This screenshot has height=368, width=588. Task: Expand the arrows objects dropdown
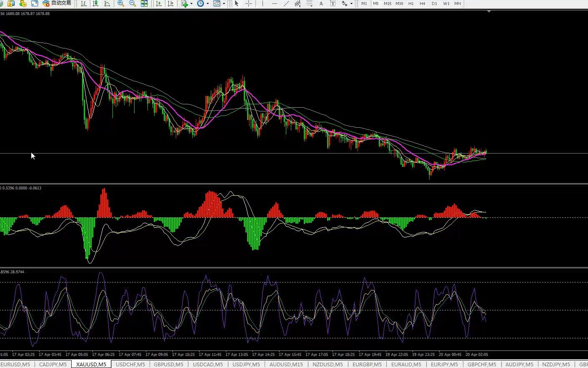coord(351,3)
